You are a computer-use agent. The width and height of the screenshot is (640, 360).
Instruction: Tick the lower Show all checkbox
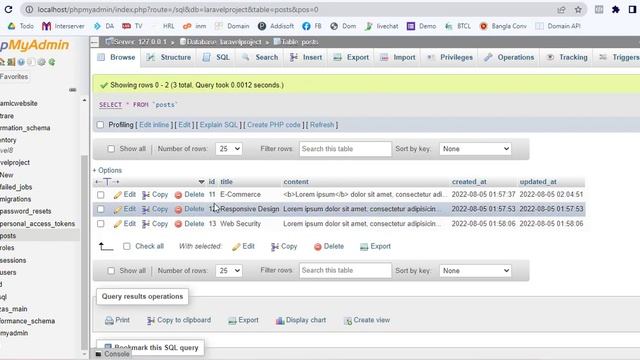(x=111, y=271)
